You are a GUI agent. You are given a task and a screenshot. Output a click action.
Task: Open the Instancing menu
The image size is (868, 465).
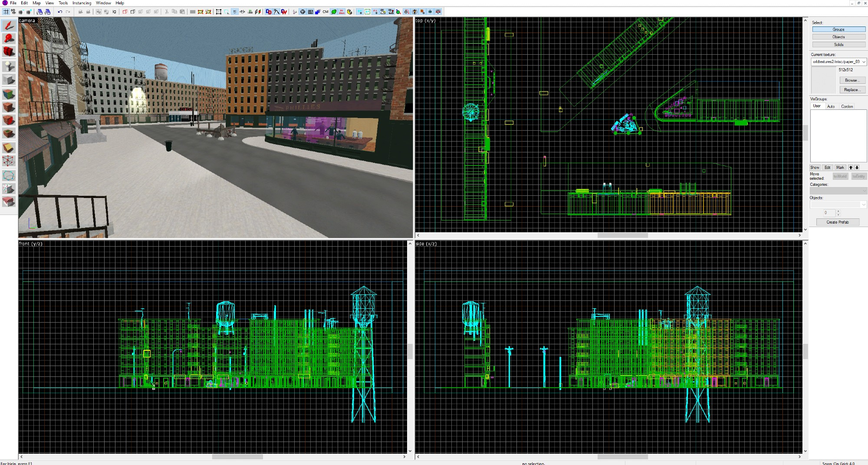[x=82, y=3]
